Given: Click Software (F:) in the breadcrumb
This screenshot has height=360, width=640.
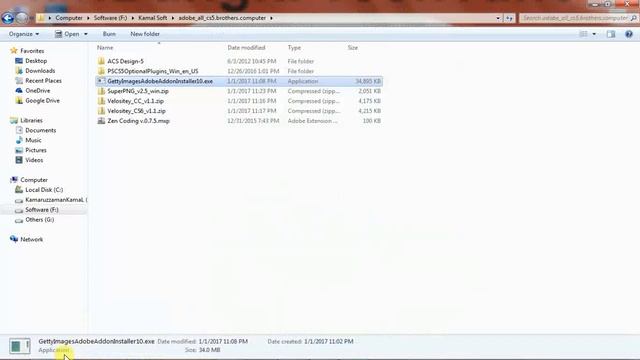Looking at the screenshot, I should (x=110, y=18).
